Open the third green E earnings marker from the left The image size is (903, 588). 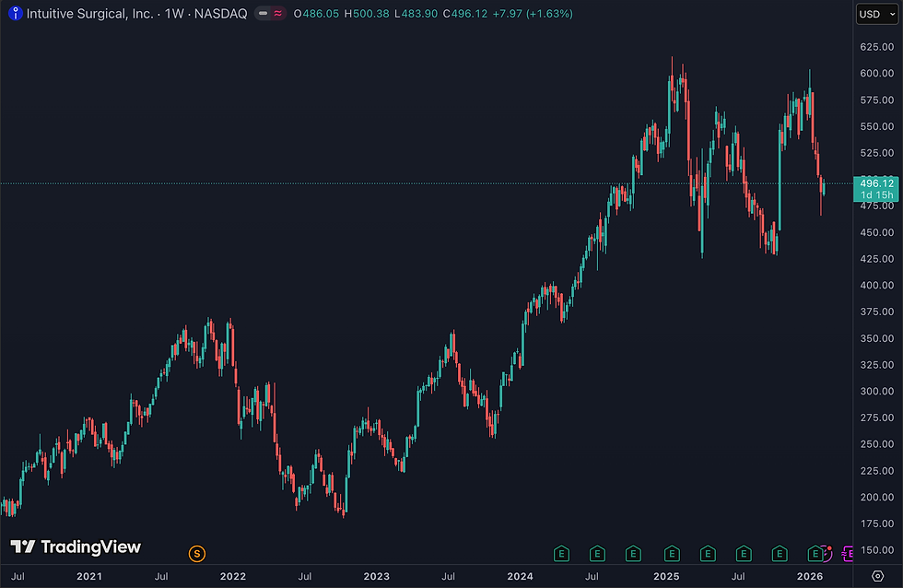[x=633, y=554]
